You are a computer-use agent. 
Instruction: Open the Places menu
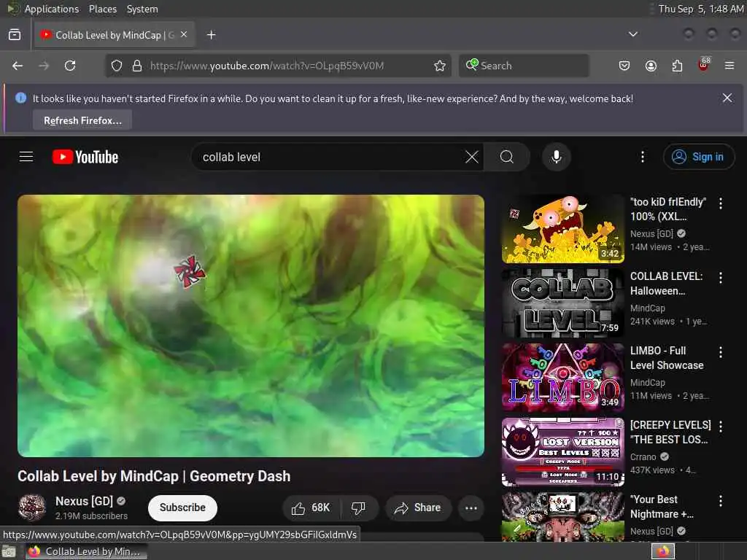point(102,9)
